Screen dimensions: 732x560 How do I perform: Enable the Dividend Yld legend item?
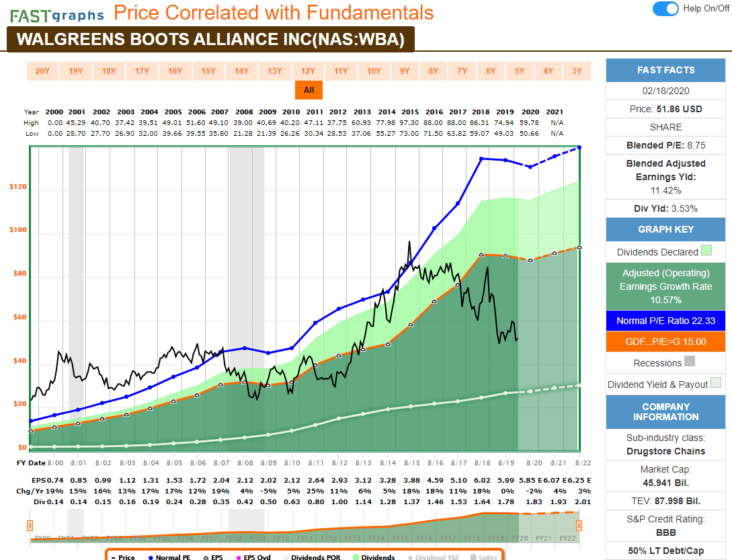coord(434,557)
